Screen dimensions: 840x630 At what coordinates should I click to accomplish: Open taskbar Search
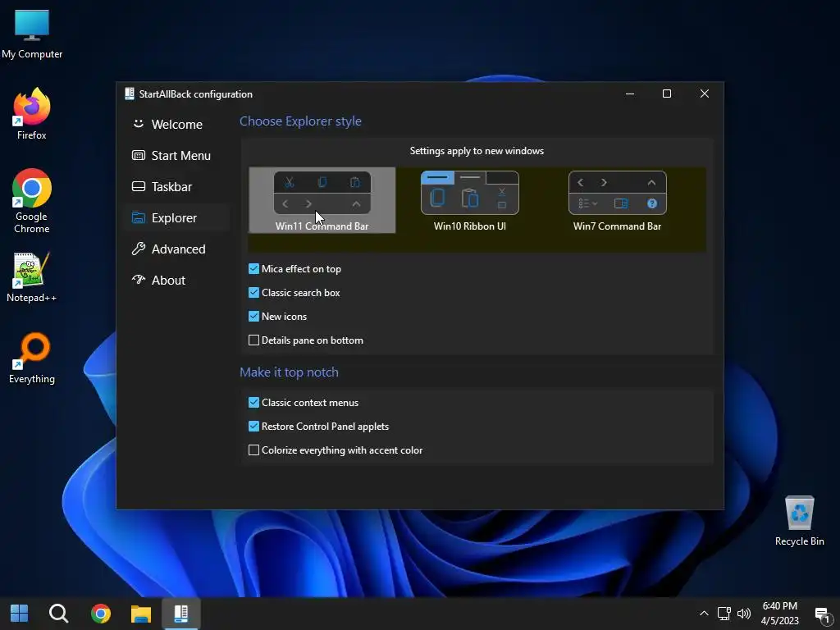pyautogui.click(x=58, y=614)
